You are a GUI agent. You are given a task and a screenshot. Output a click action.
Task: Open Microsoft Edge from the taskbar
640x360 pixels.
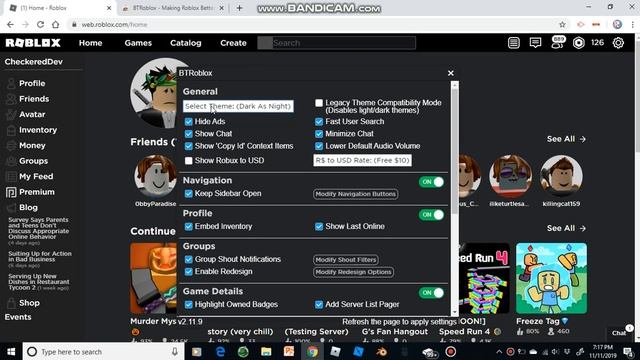tap(220, 351)
